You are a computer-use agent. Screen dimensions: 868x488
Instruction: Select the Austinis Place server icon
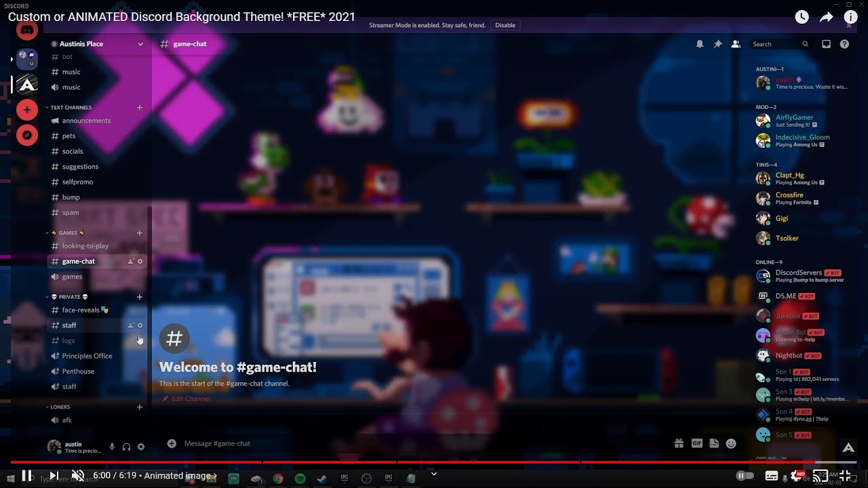pyautogui.click(x=27, y=84)
